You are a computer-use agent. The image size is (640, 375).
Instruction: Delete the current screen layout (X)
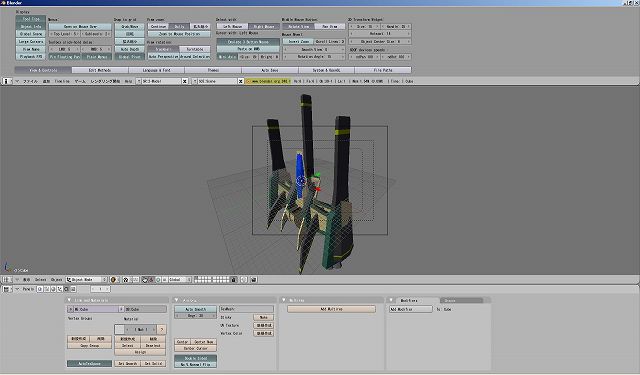184,81
